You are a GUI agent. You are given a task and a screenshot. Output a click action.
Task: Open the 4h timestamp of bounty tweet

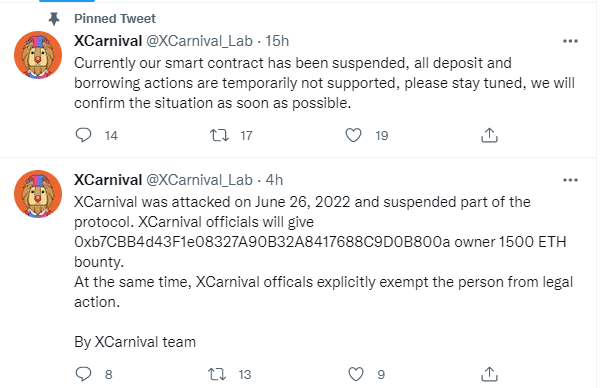(x=274, y=180)
